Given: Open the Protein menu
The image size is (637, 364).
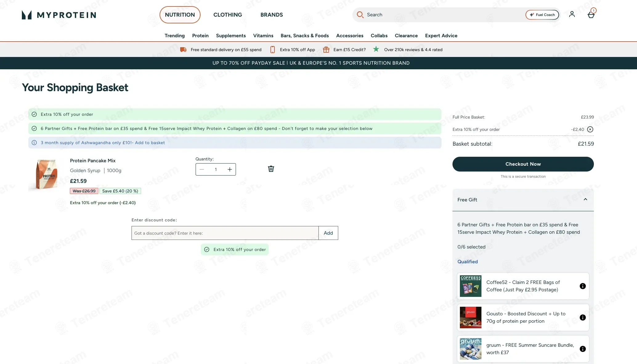Looking at the screenshot, I should tap(200, 36).
